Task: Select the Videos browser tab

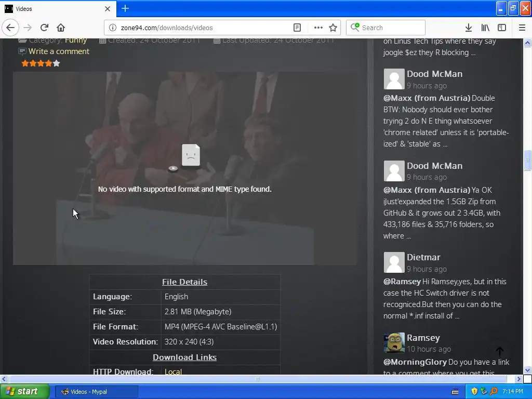Action: [58, 9]
